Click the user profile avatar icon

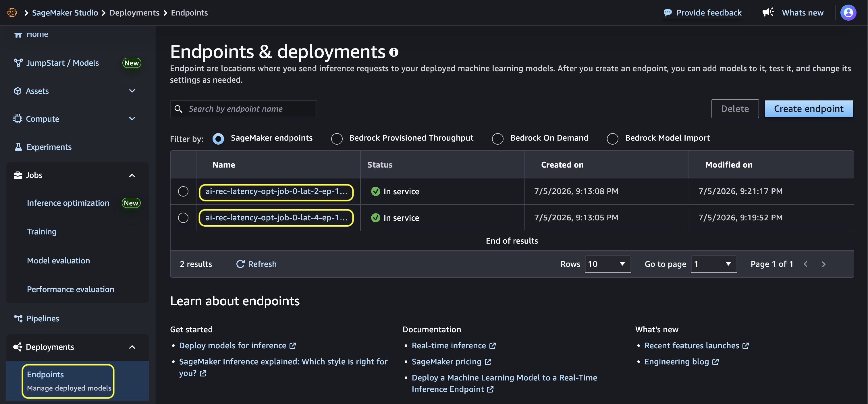pyautogui.click(x=848, y=13)
